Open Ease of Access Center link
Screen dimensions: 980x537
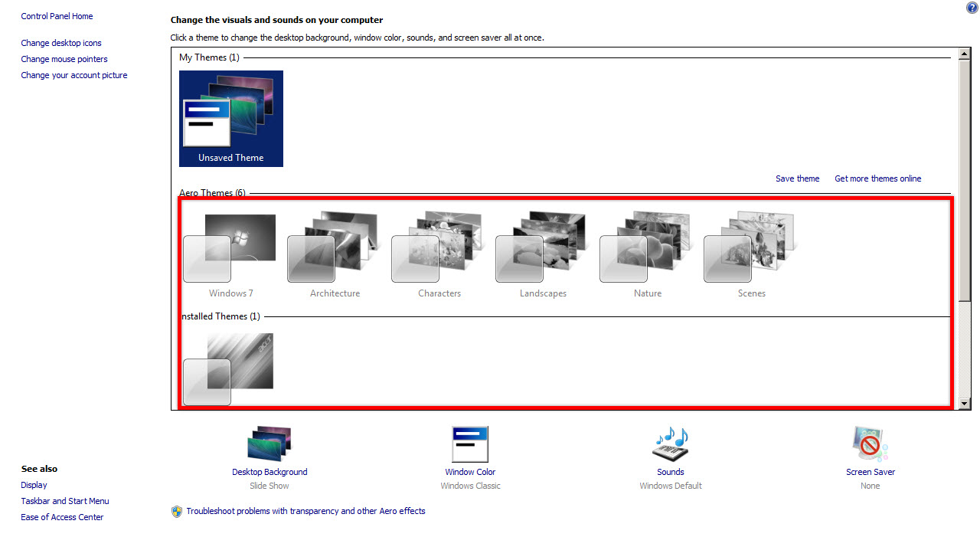click(x=62, y=517)
